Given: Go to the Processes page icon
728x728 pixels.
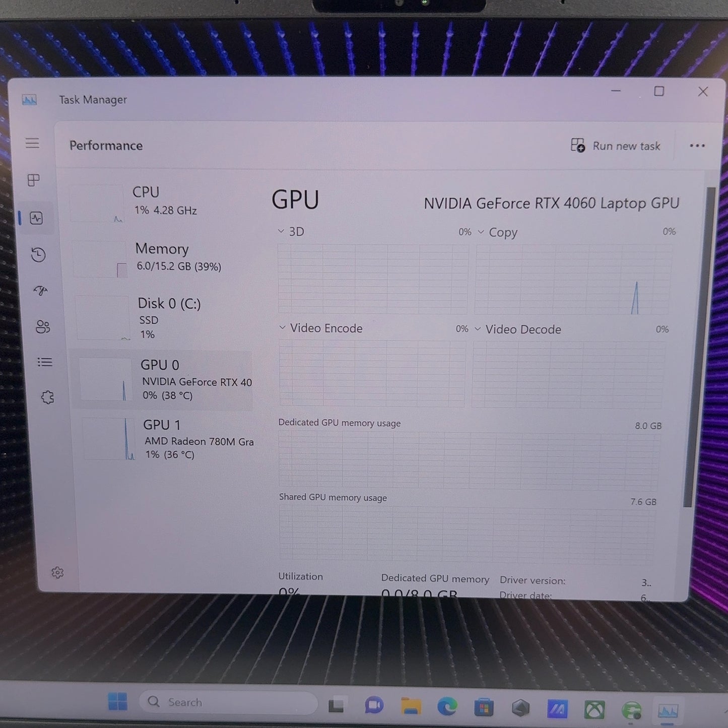Looking at the screenshot, I should coord(34,180).
